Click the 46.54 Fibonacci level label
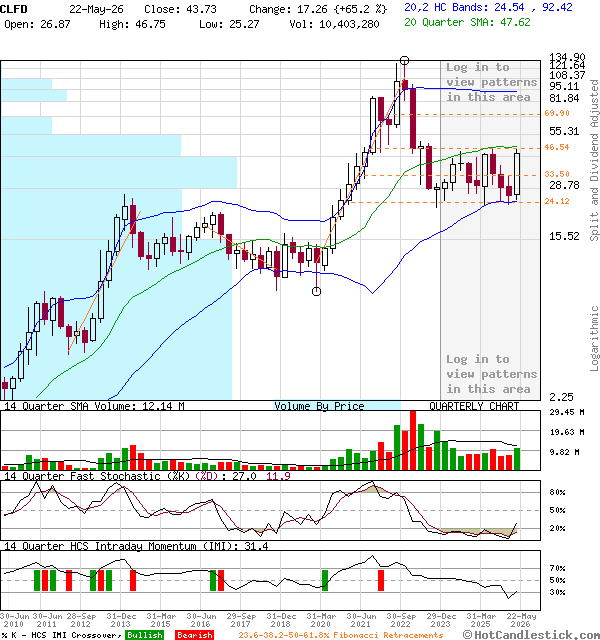This screenshot has height=640, width=600. 557,147
